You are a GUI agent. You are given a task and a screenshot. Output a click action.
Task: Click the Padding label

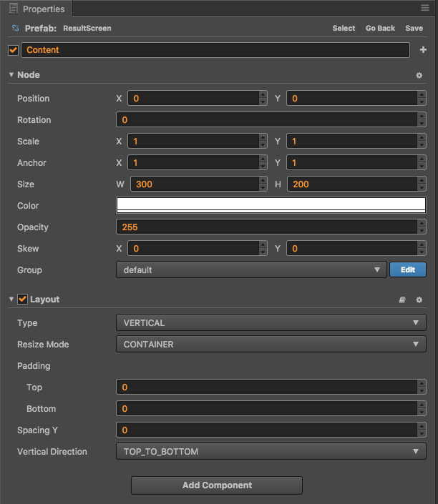34,366
